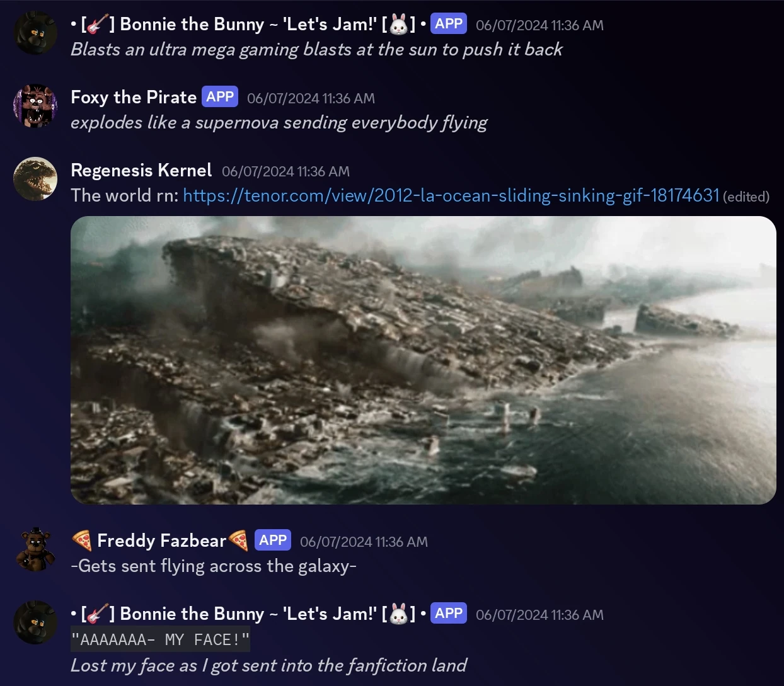The height and width of the screenshot is (686, 784).
Task: Click the "AAAAAAA- MY FACE!" code block
Action: click(x=160, y=639)
